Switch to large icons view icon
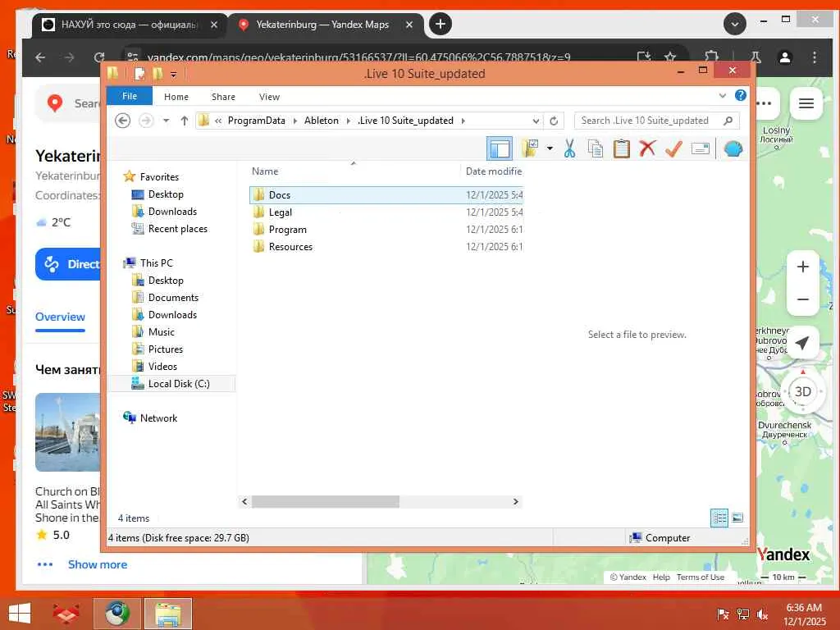This screenshot has width=840, height=630. [x=737, y=518]
